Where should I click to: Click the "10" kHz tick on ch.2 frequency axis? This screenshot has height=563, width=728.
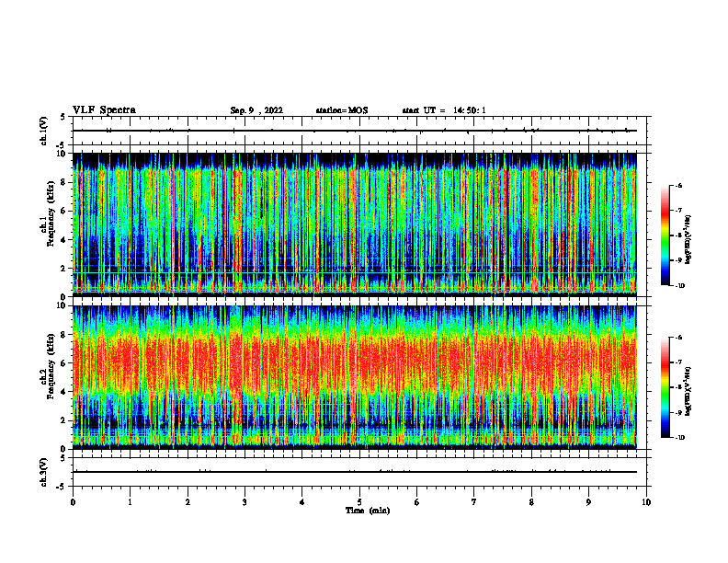pos(63,305)
